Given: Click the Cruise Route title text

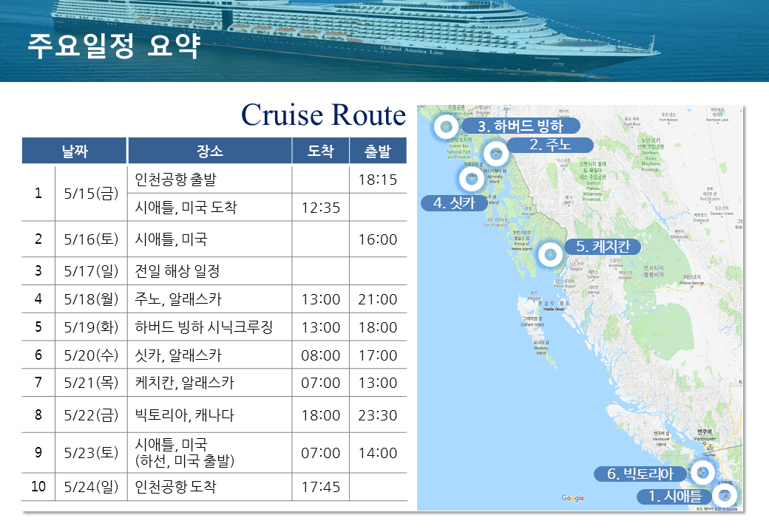Looking at the screenshot, I should 324,115.
